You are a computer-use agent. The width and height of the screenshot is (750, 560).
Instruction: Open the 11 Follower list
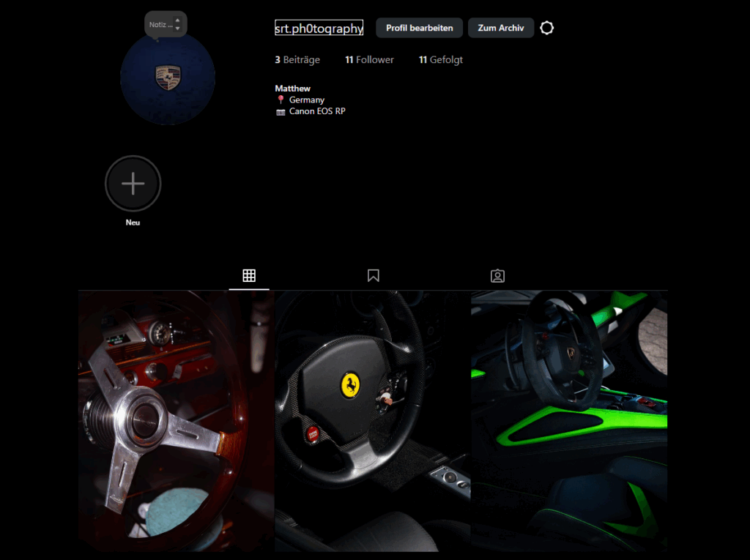[369, 60]
